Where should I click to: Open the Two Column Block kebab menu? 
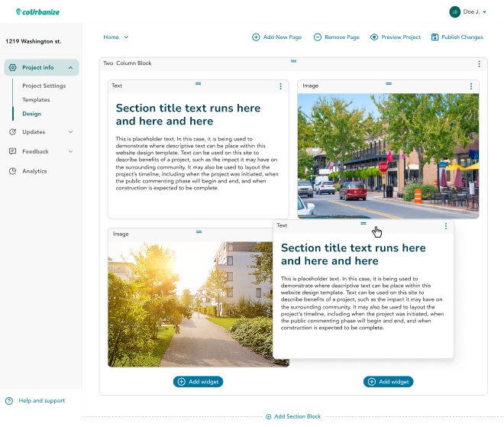point(480,63)
